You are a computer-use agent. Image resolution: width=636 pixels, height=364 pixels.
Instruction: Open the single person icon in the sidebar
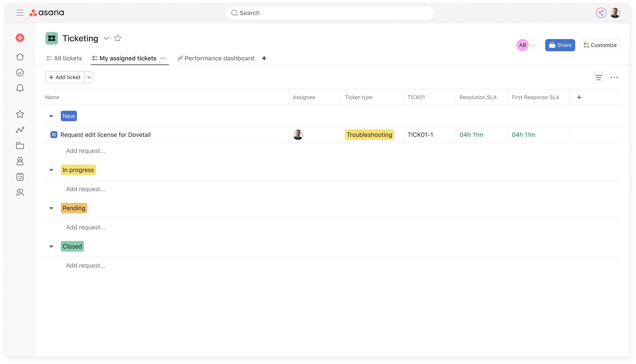[x=20, y=161]
